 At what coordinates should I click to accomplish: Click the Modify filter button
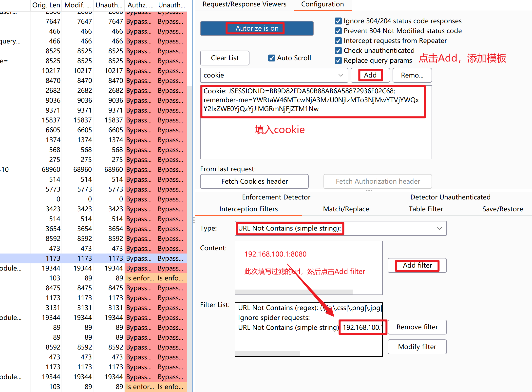[x=417, y=347]
